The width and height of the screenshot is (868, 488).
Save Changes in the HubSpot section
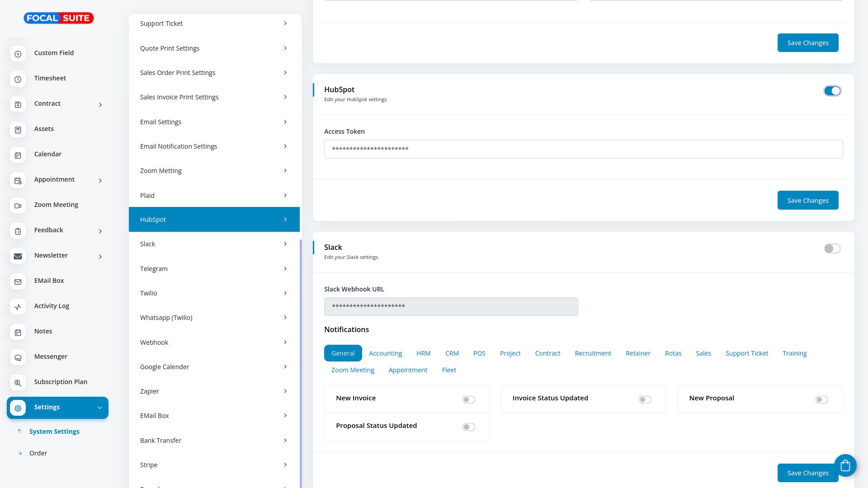[807, 200]
